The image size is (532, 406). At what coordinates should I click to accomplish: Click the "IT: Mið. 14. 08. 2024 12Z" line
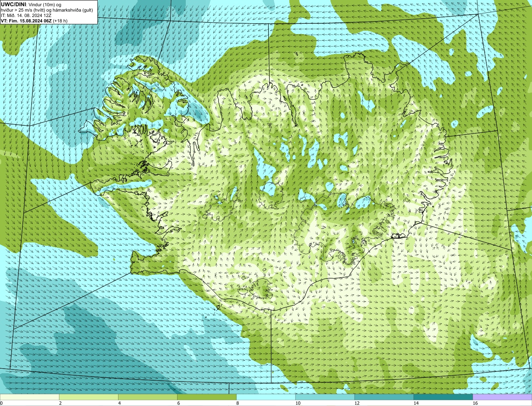(26, 15)
